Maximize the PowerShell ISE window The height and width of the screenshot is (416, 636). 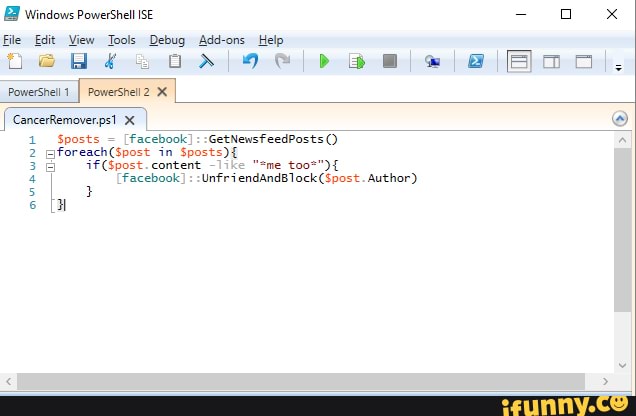(566, 14)
